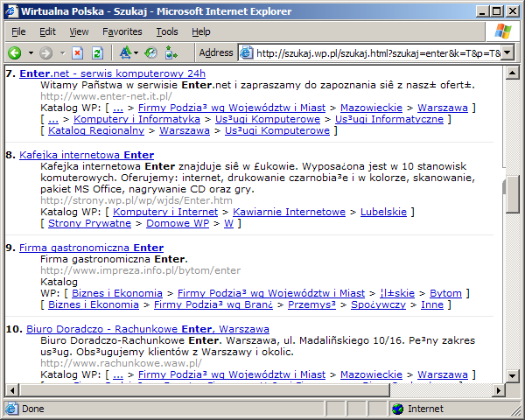Click the IE icon in the title bar
Image resolution: width=525 pixels, height=420 pixels.
(11, 11)
